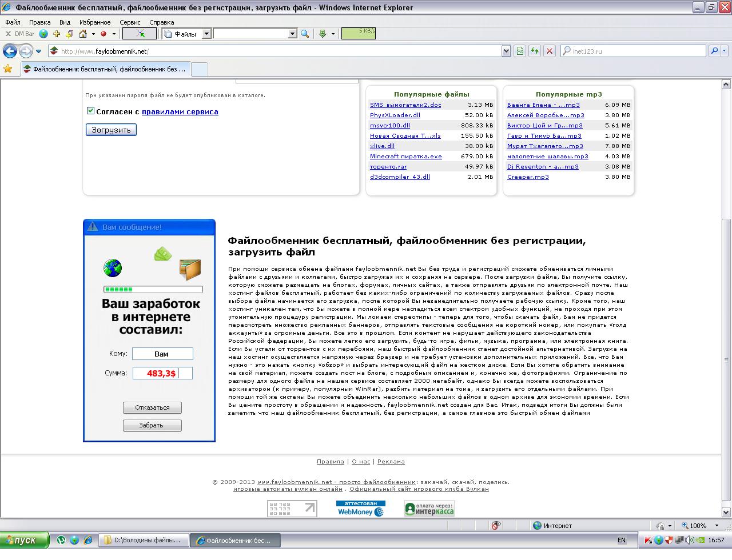Open a new blank tab
Image resolution: width=732 pixels, height=560 pixels.
pos(199,69)
